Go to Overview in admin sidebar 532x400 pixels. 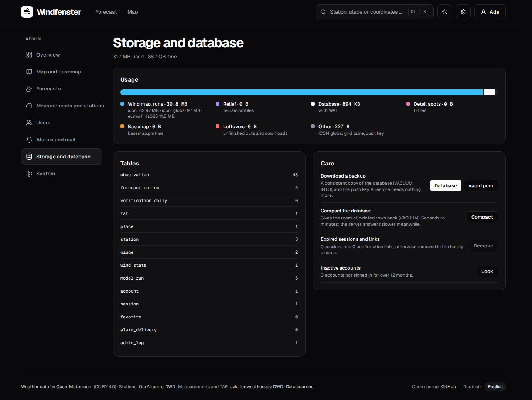pos(62,55)
